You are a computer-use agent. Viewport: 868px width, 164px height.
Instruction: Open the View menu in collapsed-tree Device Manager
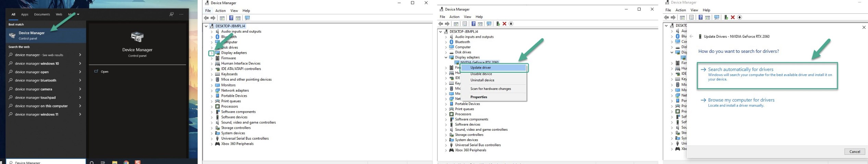(234, 11)
